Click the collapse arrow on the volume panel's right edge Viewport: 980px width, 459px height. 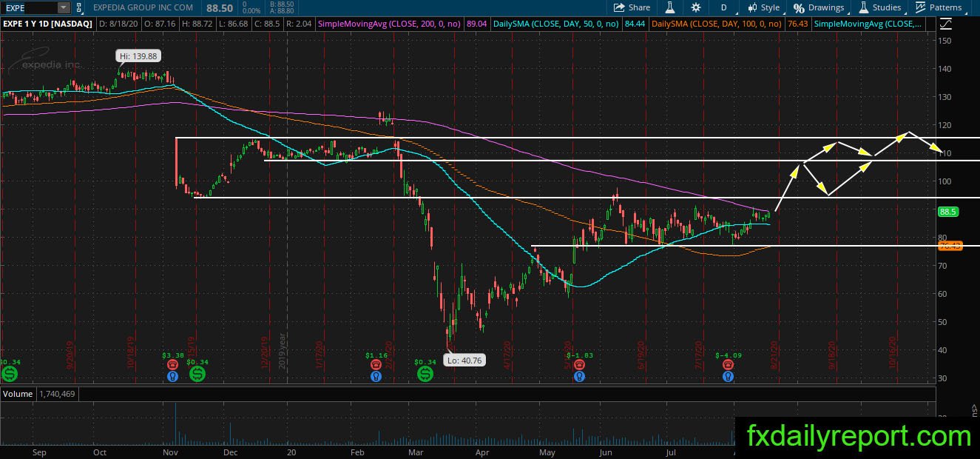click(973, 408)
